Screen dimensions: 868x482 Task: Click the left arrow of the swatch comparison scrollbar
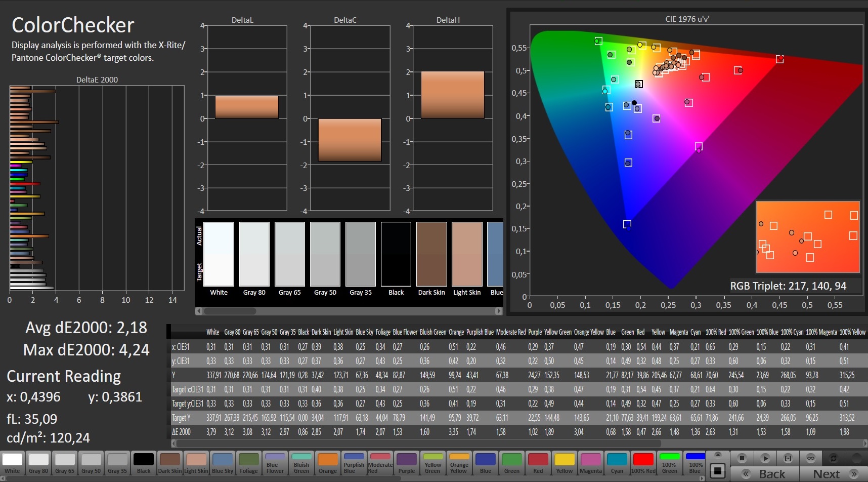199,311
